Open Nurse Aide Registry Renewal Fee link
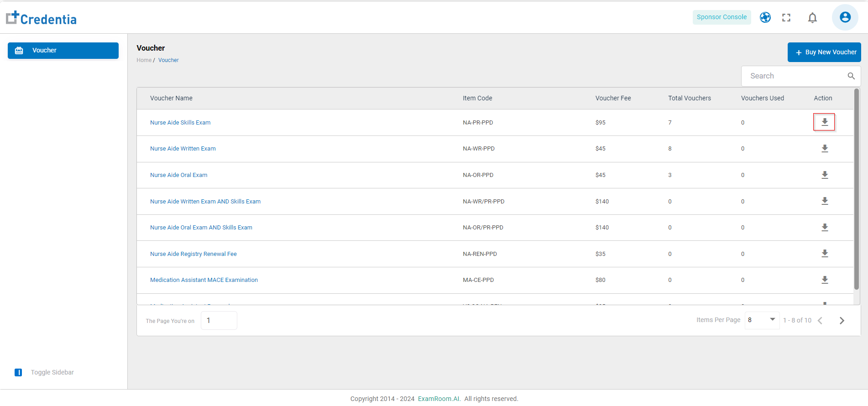The width and height of the screenshot is (868, 406). pos(193,254)
